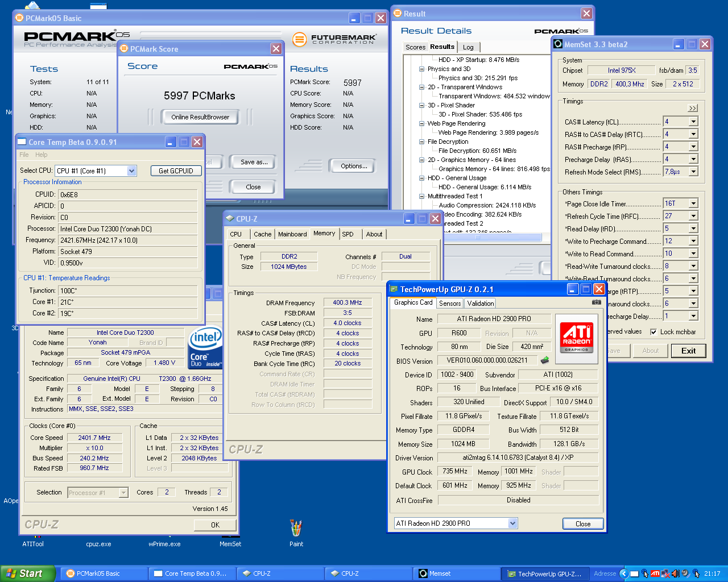Click the Processor field 'Intel Core Duo T2300 (Yonah DC)'
Viewport: 728px width, 582px height.
(x=127, y=228)
